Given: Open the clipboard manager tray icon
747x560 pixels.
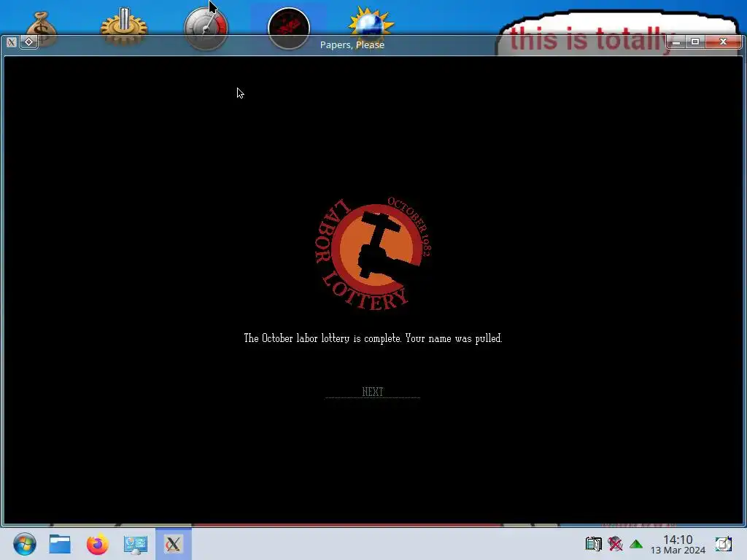Looking at the screenshot, I should coord(594,544).
